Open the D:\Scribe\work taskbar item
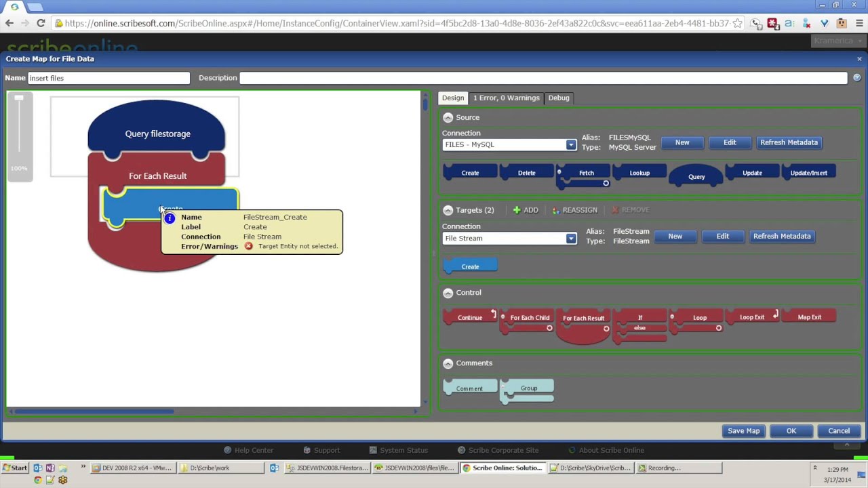The height and width of the screenshot is (488, 868). (220, 468)
